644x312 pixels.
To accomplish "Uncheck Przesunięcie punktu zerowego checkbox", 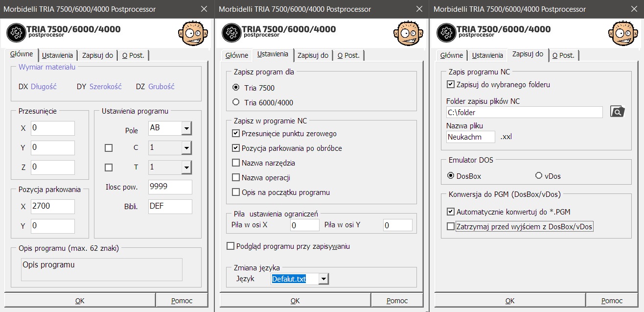I will [x=236, y=133].
